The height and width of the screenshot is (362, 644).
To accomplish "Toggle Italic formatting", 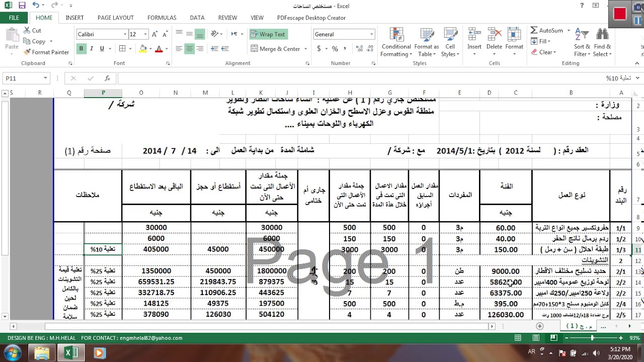I will (x=92, y=49).
